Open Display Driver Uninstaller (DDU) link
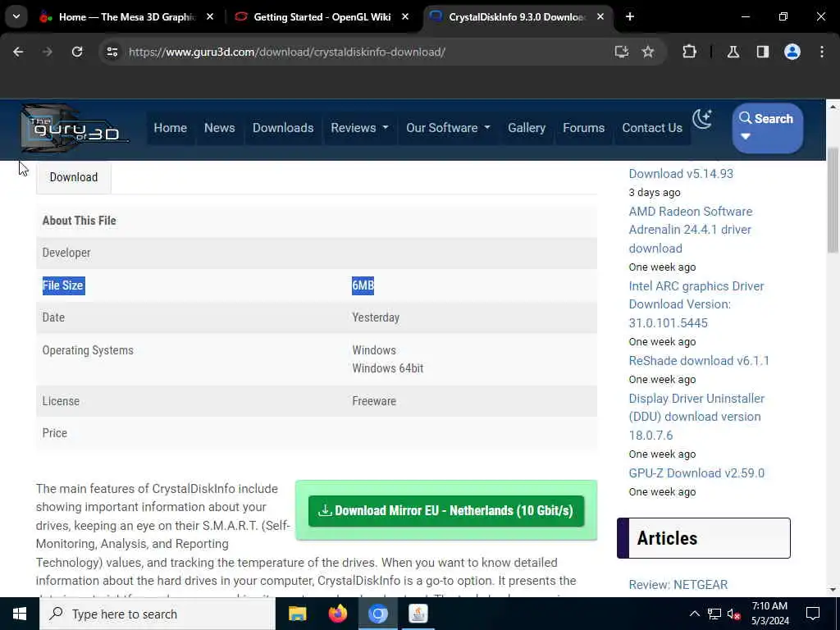Image resolution: width=840 pixels, height=630 pixels. 696,417
